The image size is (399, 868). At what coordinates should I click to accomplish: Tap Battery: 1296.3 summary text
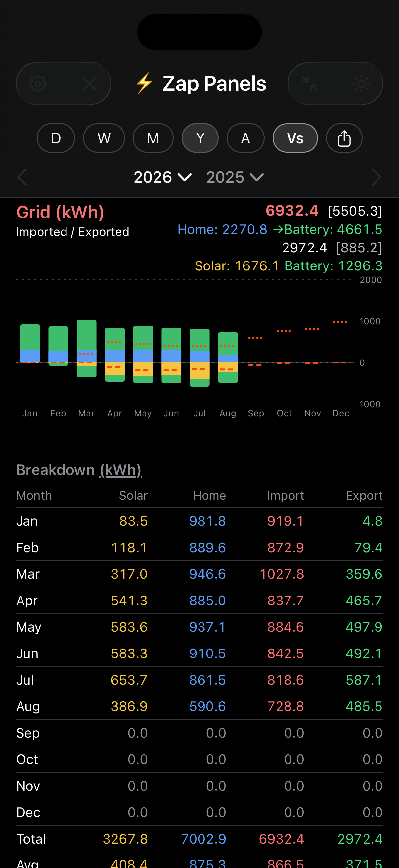click(334, 266)
